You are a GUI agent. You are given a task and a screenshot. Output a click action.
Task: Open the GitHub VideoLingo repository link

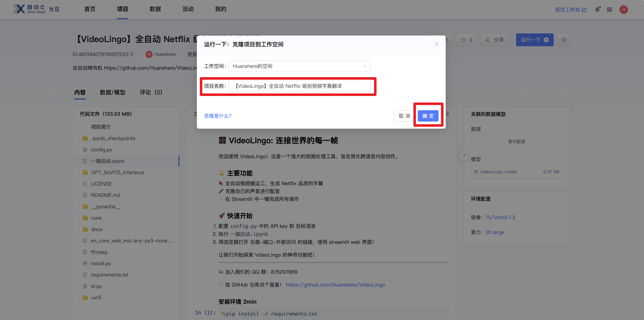pyautogui.click(x=335, y=285)
